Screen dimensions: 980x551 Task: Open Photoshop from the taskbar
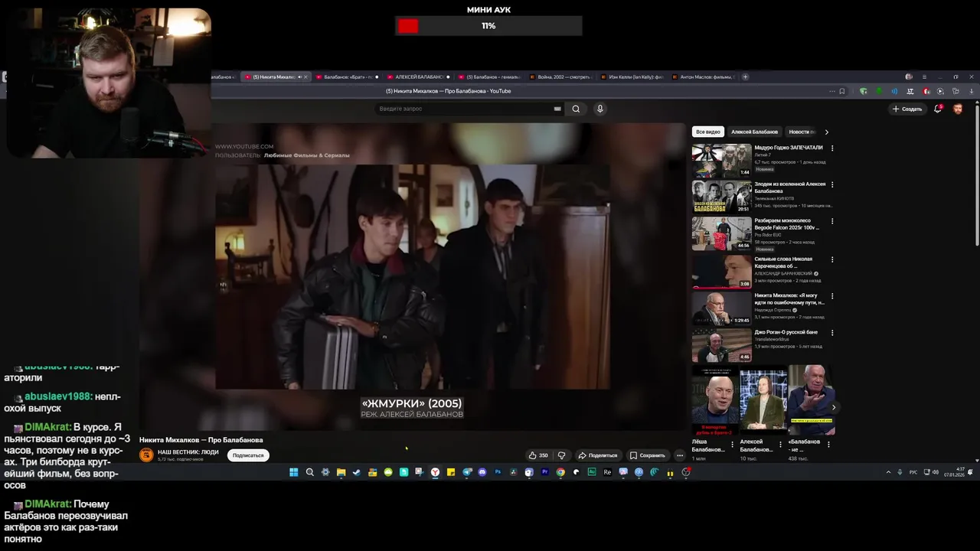(498, 472)
